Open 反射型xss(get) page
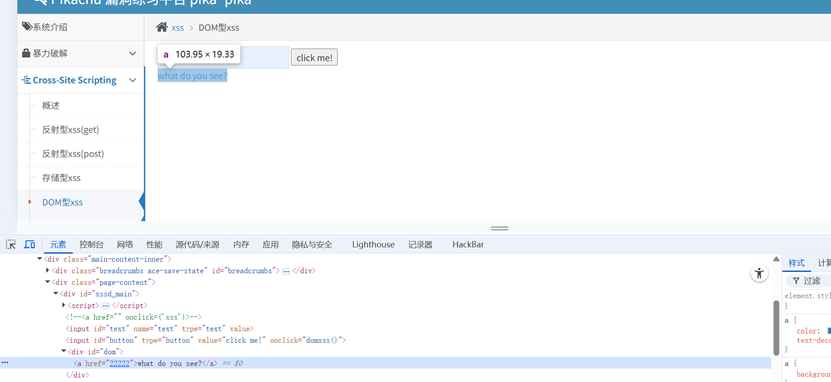 pos(70,129)
